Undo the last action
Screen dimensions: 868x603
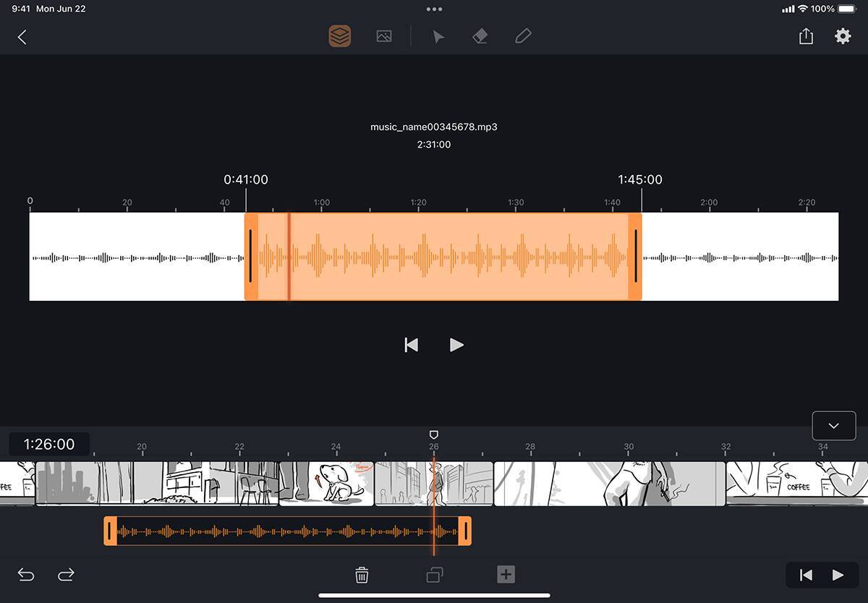26,575
